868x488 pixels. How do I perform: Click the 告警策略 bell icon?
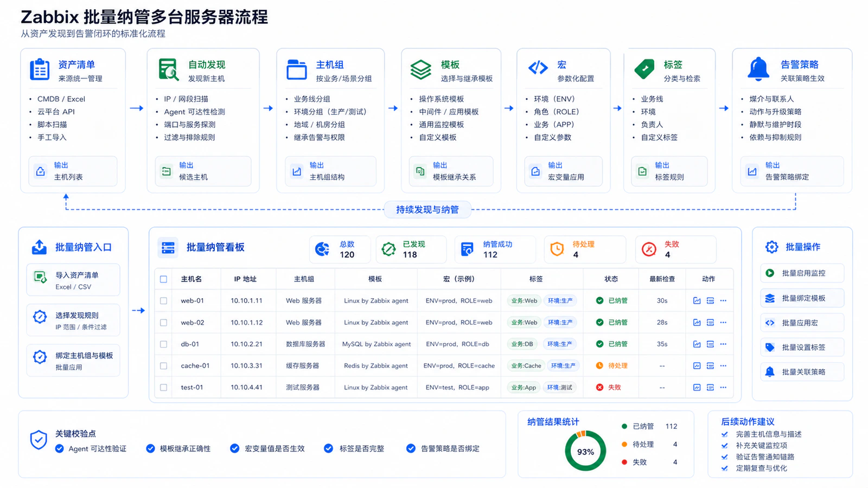tap(758, 69)
